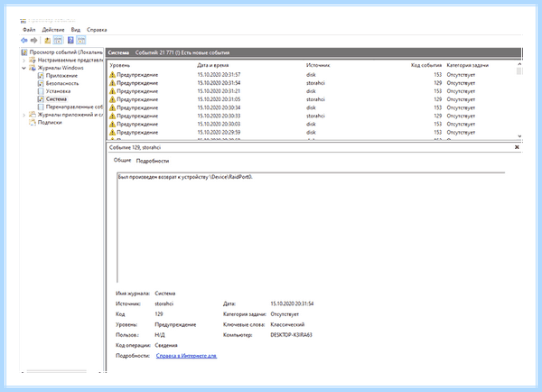Click the Перенаправленные события log icon

(x=41, y=107)
